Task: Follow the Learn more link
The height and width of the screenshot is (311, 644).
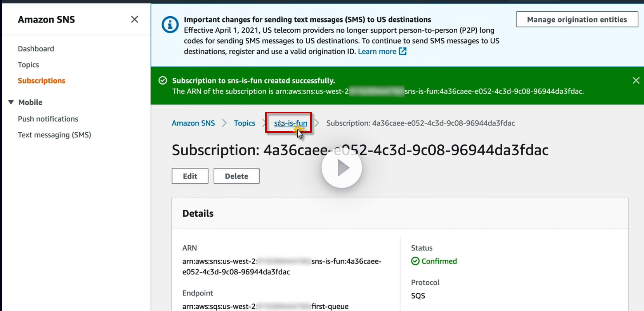Action: coord(377,51)
